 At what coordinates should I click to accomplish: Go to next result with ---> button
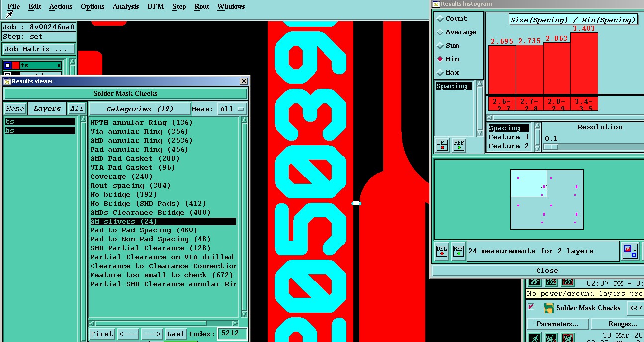pos(152,334)
